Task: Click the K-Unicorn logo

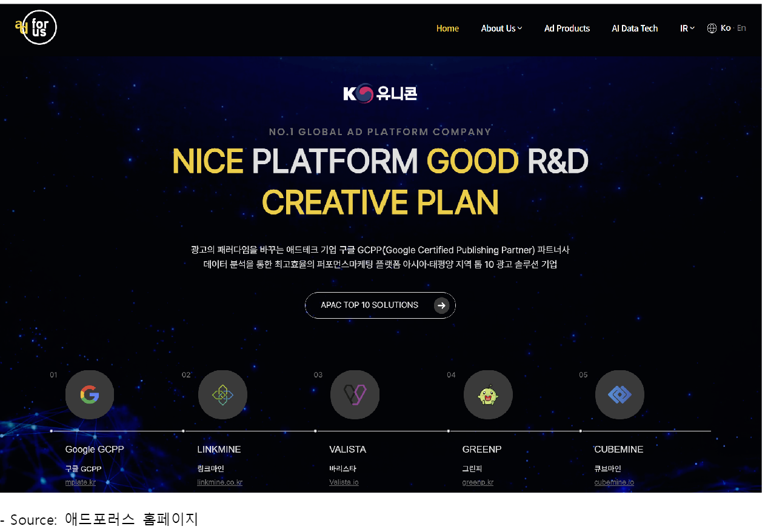Action: [x=380, y=94]
